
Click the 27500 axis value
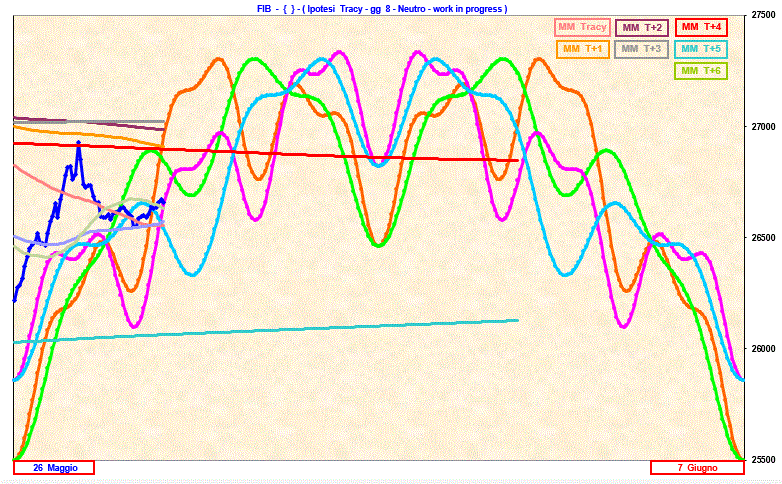click(x=763, y=15)
